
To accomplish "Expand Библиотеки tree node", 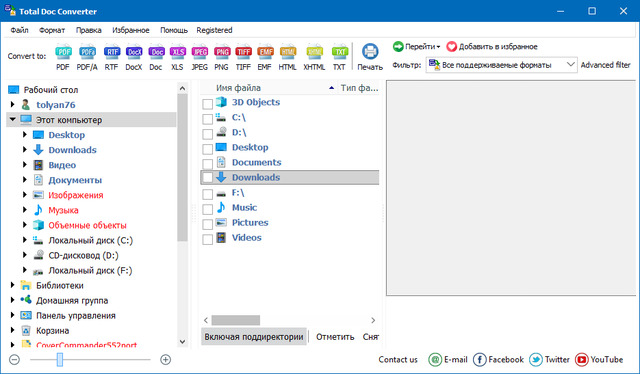I will 13,285.
